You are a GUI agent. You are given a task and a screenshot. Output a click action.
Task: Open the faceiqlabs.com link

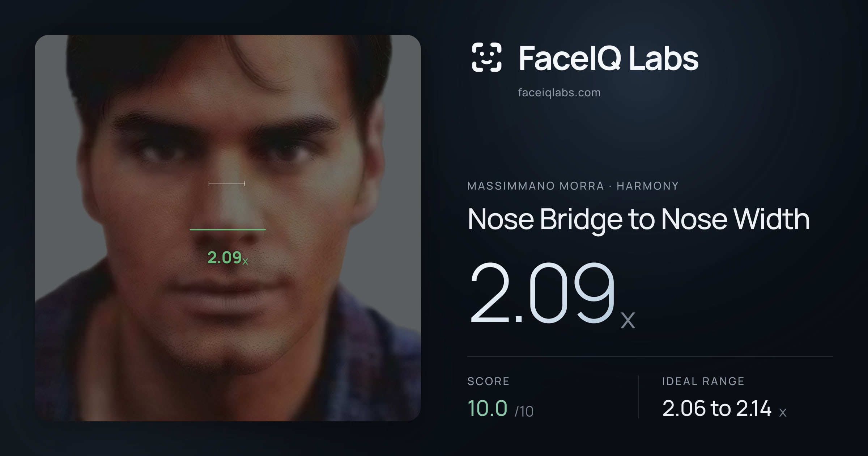[x=559, y=93]
